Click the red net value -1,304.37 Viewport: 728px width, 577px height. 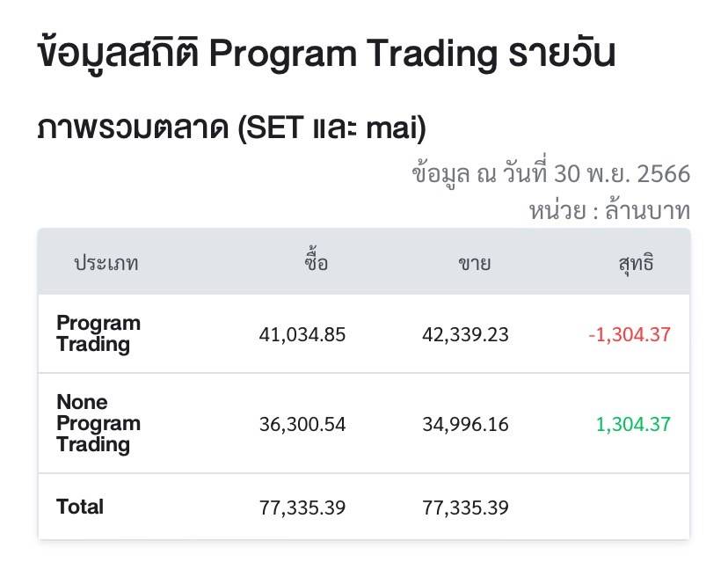click(630, 334)
